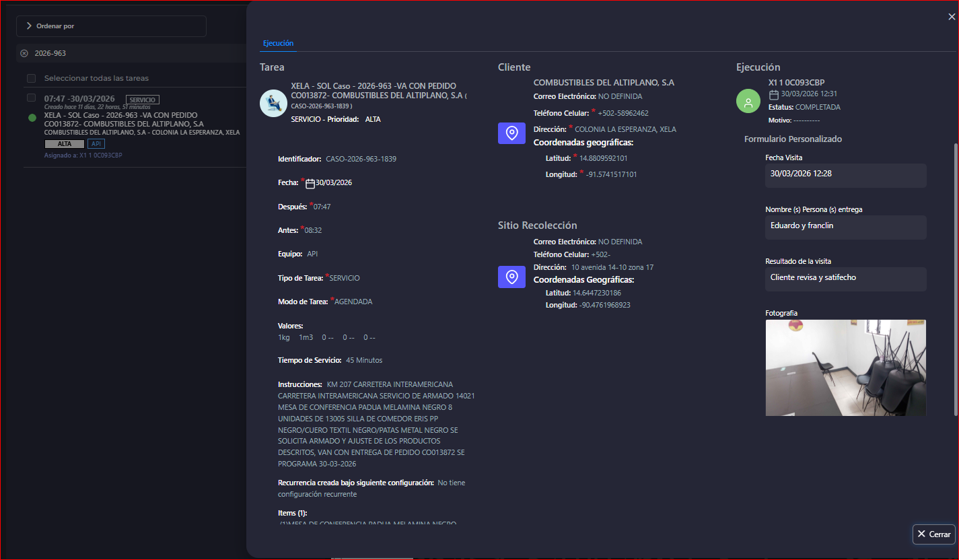Click the chevron arrow beside Ordenar por
The image size is (959, 560).
(29, 26)
